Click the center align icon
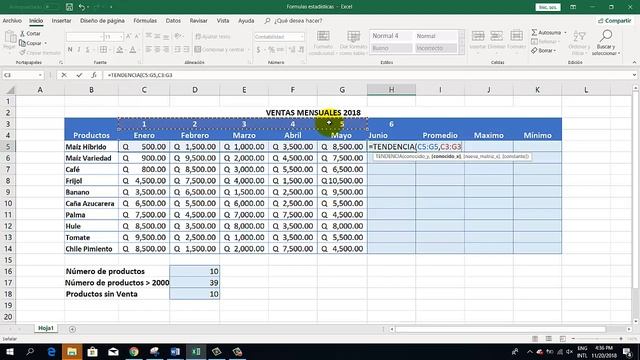 pos(157,50)
